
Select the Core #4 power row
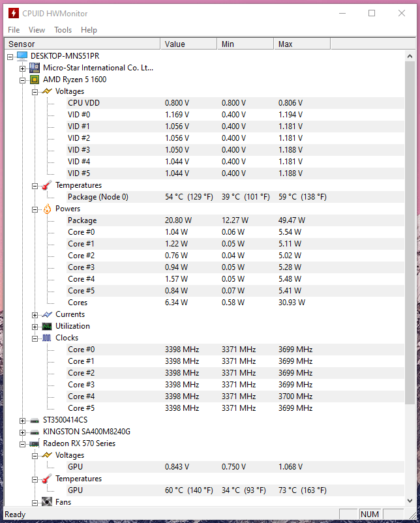[x=235, y=279]
